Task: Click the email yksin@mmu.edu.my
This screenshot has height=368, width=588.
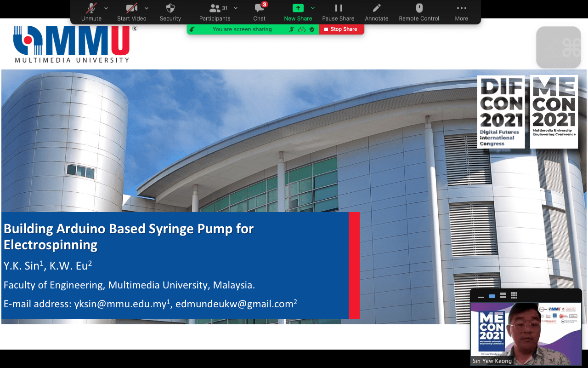Action: tap(122, 304)
